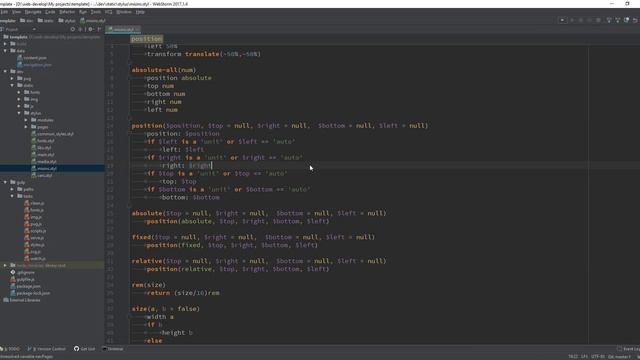Screen dimensions: 640x360
Task: Collapse the stylus folder arrow
Action: (x=19, y=113)
